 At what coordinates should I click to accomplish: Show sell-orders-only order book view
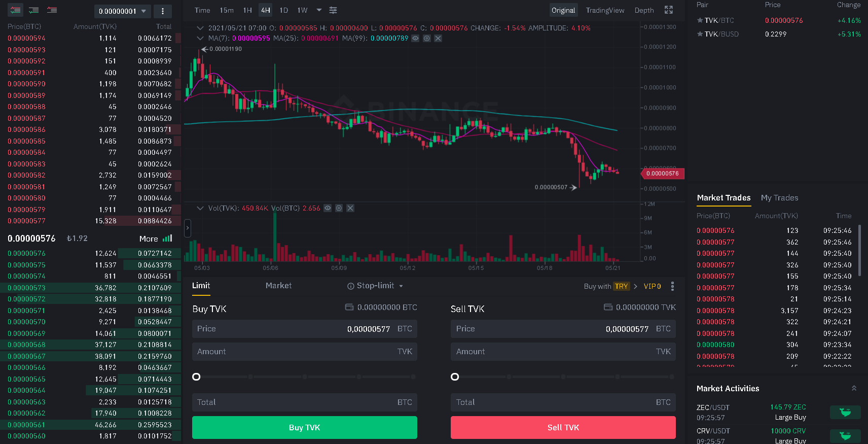52,10
